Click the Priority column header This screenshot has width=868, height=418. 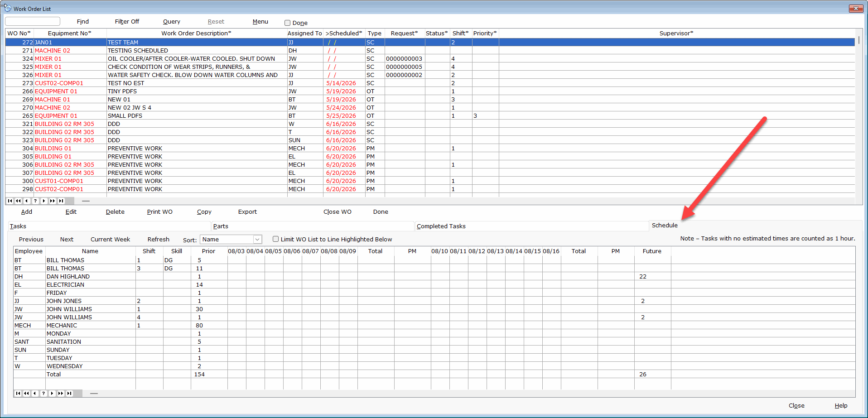click(x=485, y=33)
